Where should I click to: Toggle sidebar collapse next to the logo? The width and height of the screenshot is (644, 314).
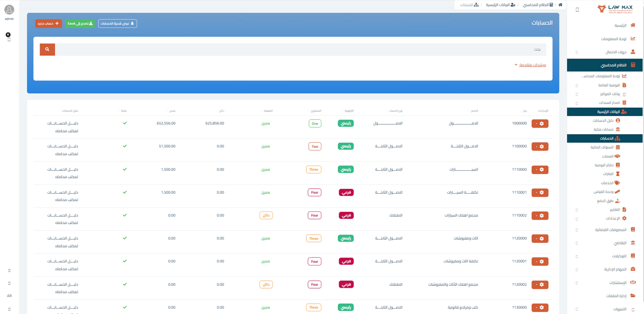tap(577, 10)
